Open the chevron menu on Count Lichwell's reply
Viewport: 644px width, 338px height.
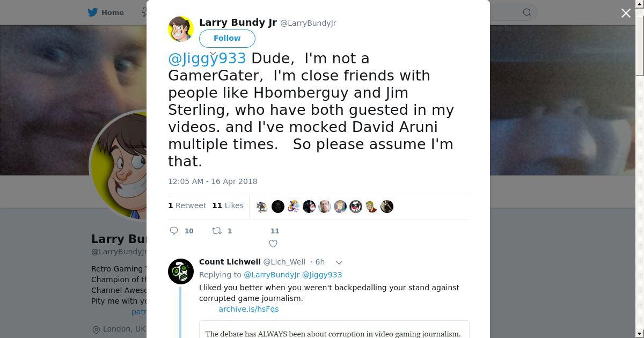click(x=339, y=262)
